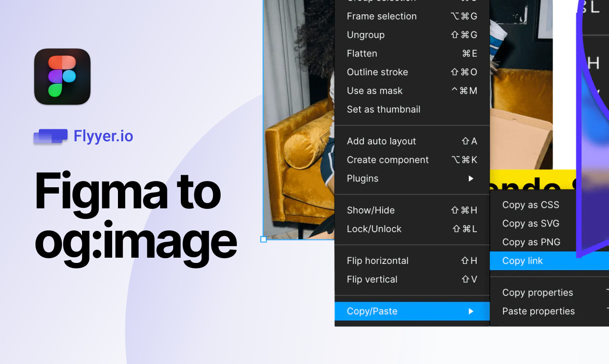This screenshot has height=364, width=609.
Task: Click the Figma app icon
Action: [62, 77]
